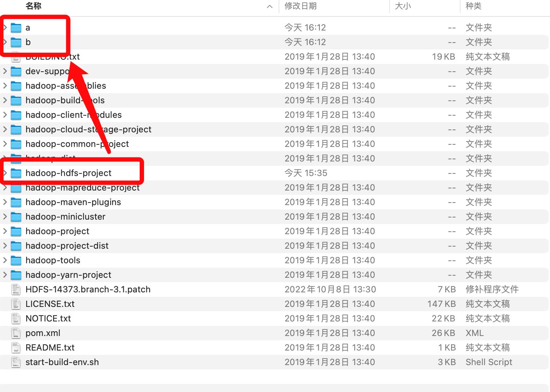Expand the hadoop-tools folder chevron
The width and height of the screenshot is (550, 392).
pos(5,260)
